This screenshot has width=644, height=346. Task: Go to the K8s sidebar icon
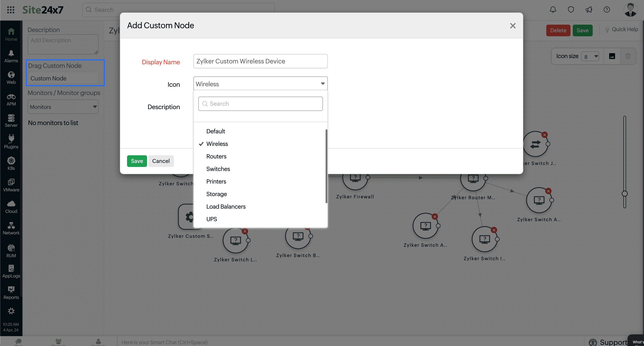pos(11,163)
